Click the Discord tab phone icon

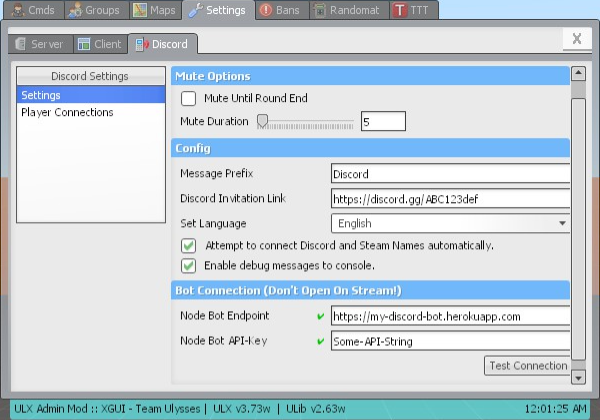(x=142, y=44)
